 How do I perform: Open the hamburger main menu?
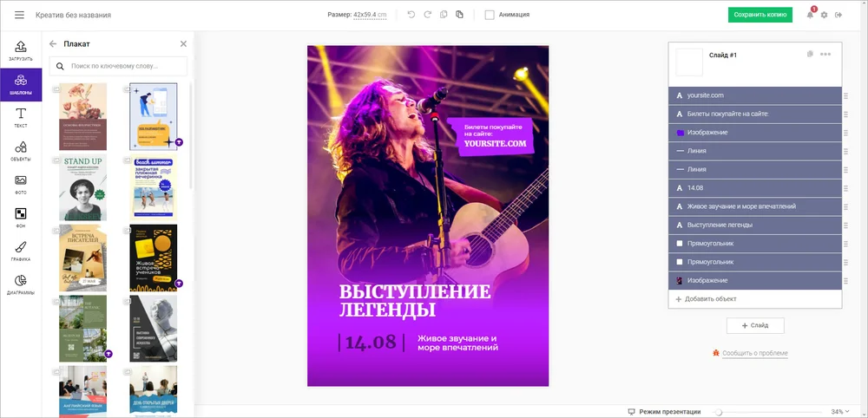(19, 15)
